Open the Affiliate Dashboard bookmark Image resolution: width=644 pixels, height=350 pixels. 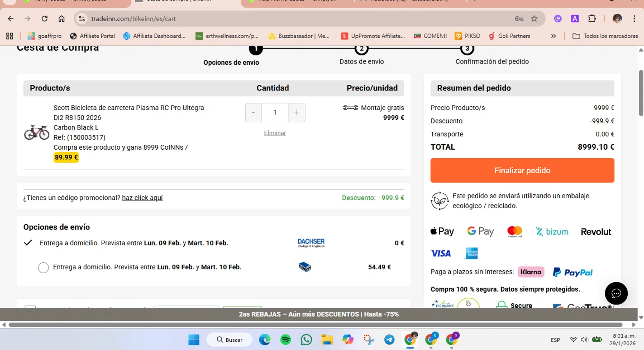(x=154, y=36)
